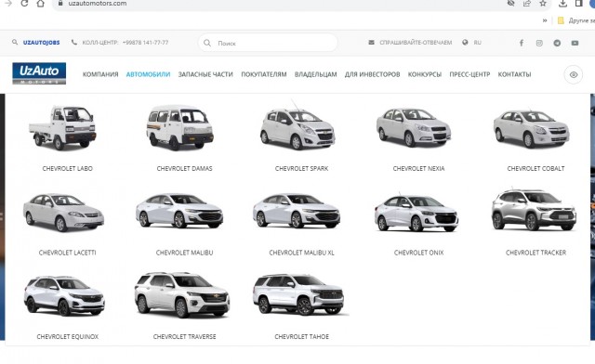Click the magnifier icon inside search box
The image size is (595, 364).
207,43
